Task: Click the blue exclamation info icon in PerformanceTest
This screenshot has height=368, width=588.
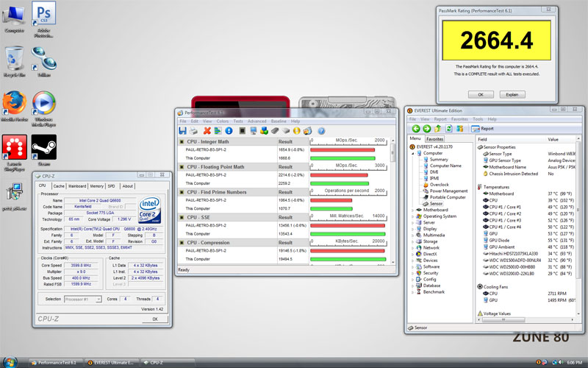Action: [x=229, y=131]
